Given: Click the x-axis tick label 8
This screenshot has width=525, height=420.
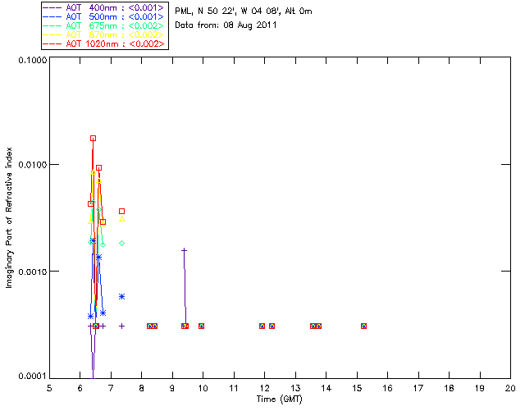Looking at the screenshot, I should point(142,388).
